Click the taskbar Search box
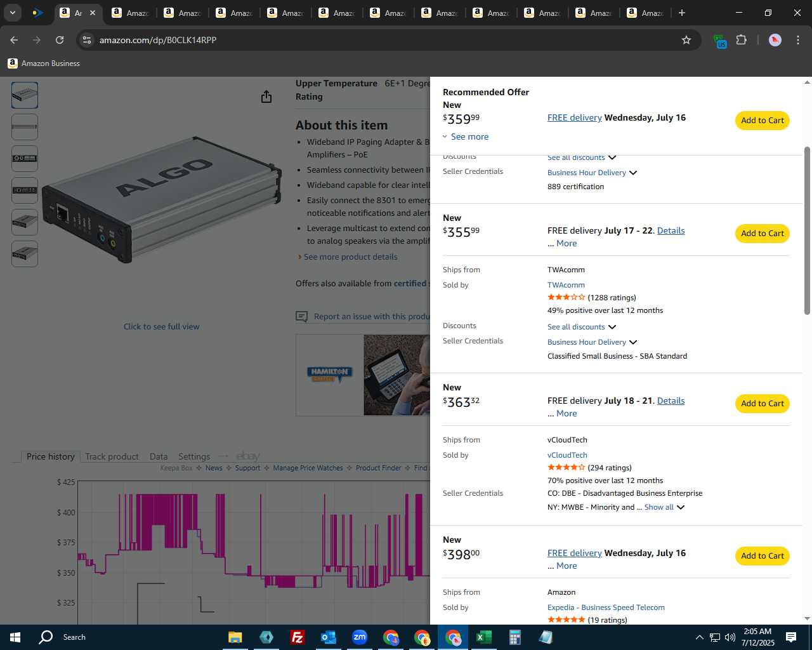The height and width of the screenshot is (650, 812). pyautogui.click(x=74, y=637)
